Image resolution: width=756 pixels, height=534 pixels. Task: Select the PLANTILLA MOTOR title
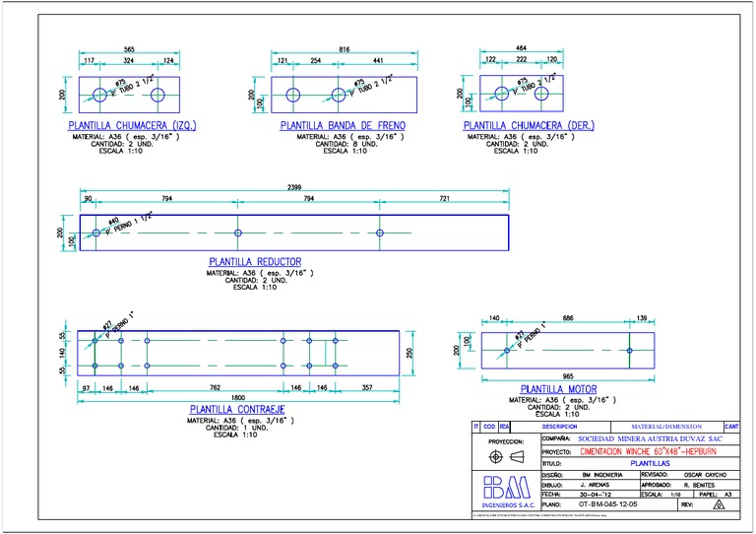[x=558, y=389]
